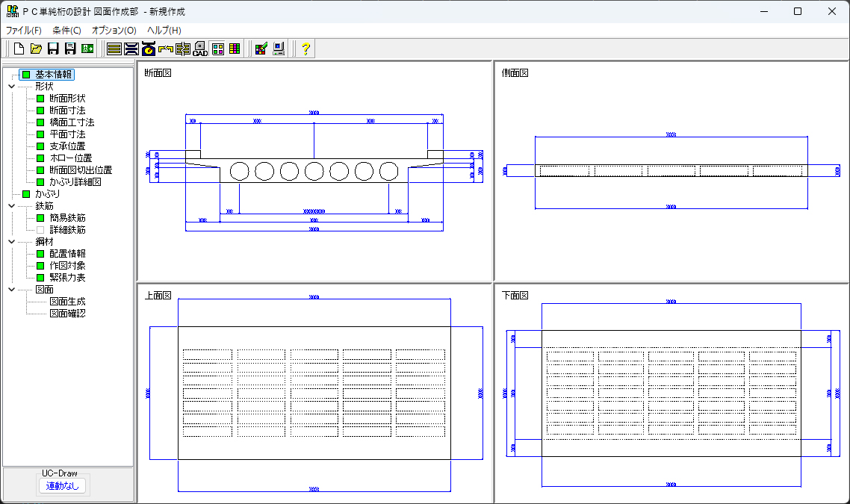Click the 鋼材 tree label
This screenshot has width=850, height=504.
[45, 242]
